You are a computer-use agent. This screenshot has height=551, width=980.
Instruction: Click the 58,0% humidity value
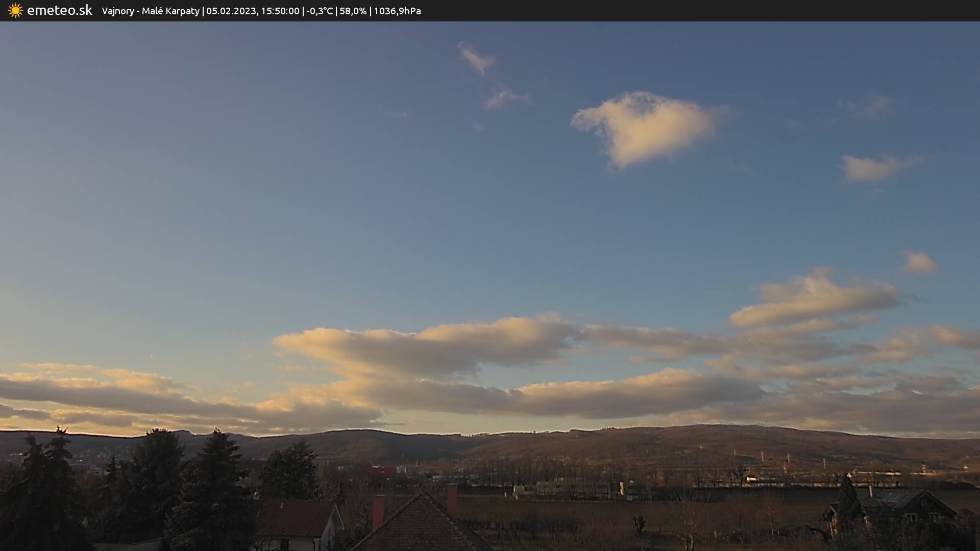pyautogui.click(x=353, y=11)
